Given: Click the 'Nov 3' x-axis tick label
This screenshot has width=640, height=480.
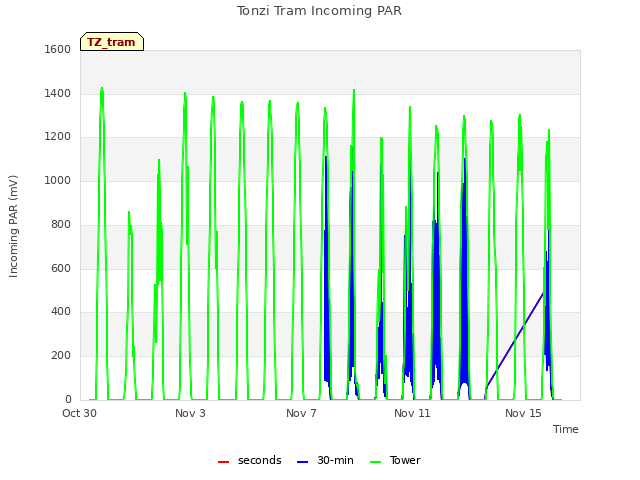Looking at the screenshot, I should [x=190, y=413].
